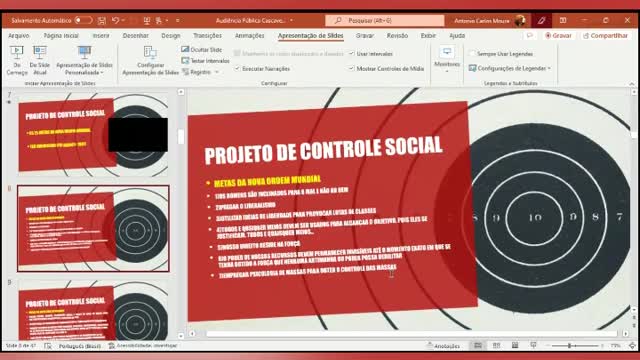Click the slide panel scroll-down arrow
The width and height of the screenshot is (640, 360).
point(181,336)
